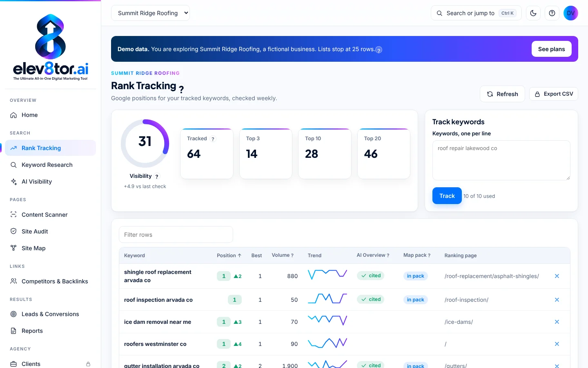The width and height of the screenshot is (588, 368).
Task: Sort table by Best column
Action: coord(256,256)
